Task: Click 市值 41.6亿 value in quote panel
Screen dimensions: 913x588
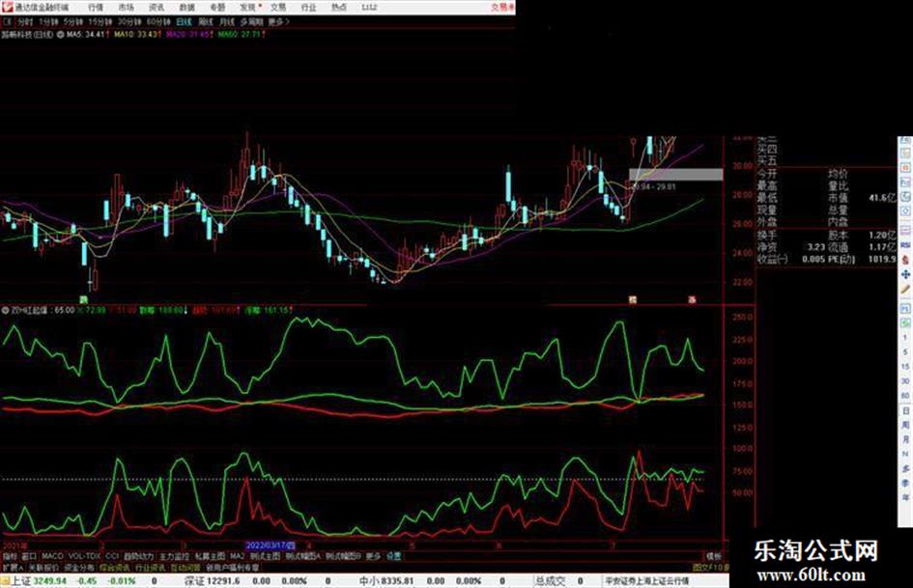Action: 882,198
